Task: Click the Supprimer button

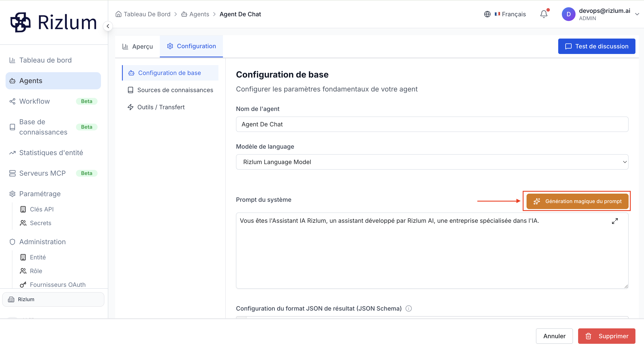Action: [x=607, y=336]
